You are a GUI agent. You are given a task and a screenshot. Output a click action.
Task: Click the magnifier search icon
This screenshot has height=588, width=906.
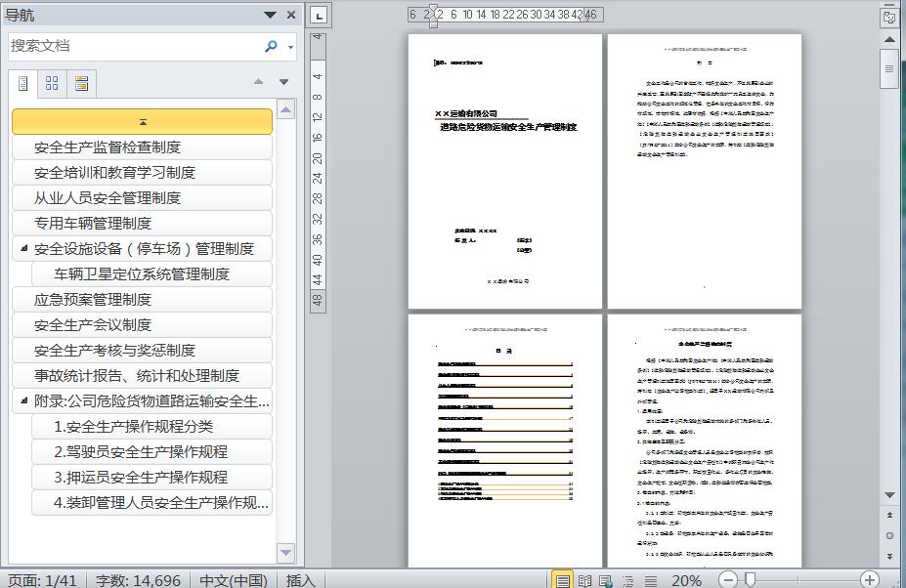click(271, 46)
